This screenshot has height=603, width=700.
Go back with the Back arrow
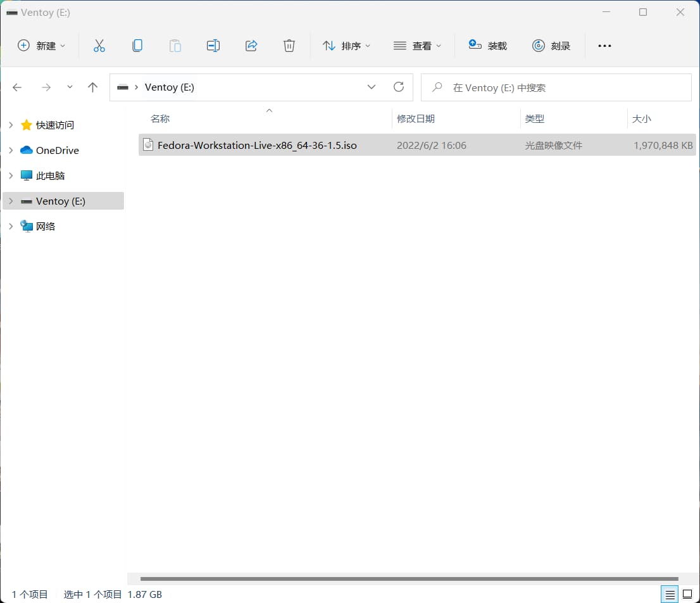(17, 87)
